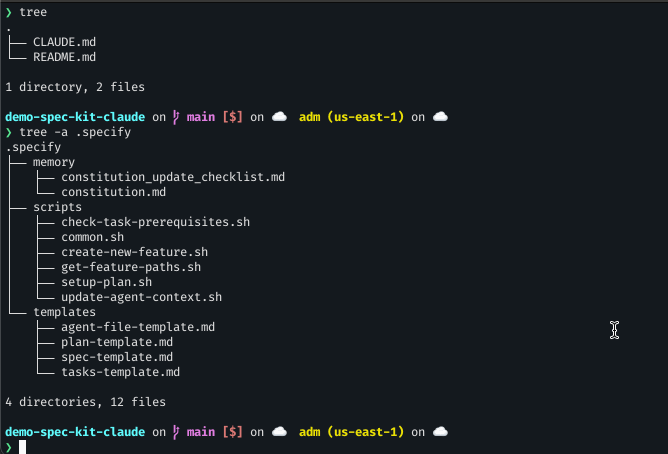This screenshot has width=668, height=454.
Task: Click the .specify root directory line
Action: point(33,147)
